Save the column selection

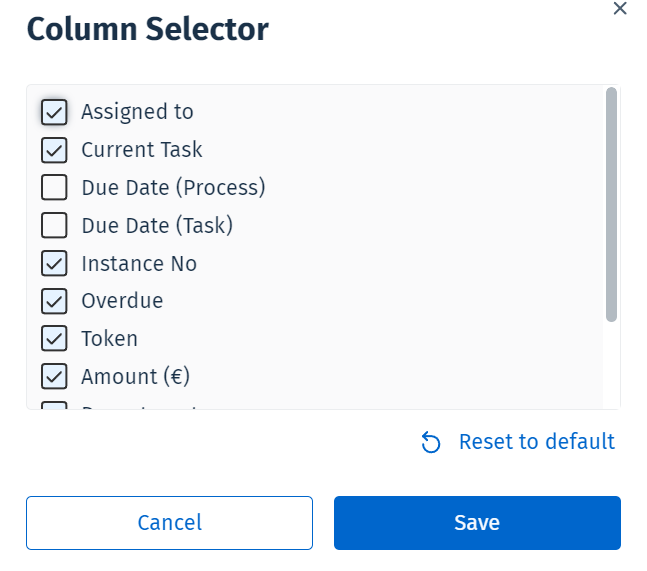477,523
